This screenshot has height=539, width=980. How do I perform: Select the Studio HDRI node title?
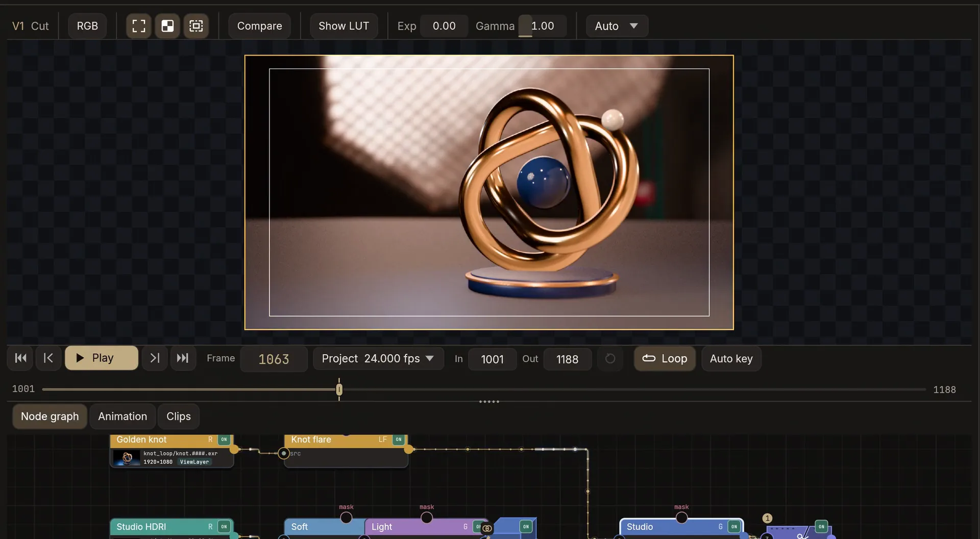click(141, 527)
